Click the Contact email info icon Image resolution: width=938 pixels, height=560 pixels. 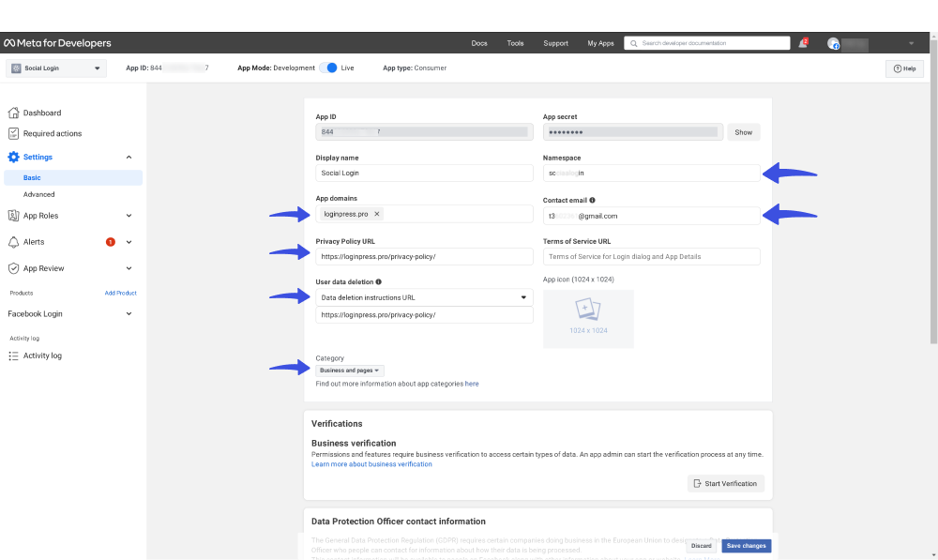point(592,201)
